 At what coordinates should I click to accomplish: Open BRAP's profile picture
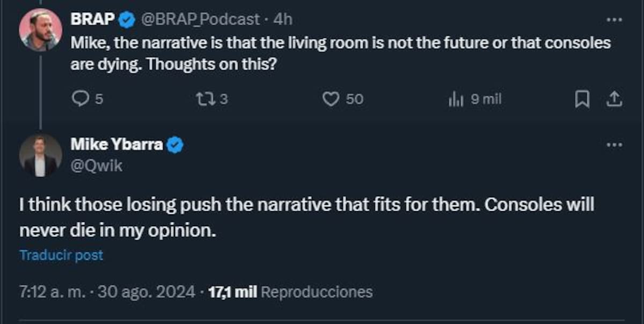pos(41,30)
